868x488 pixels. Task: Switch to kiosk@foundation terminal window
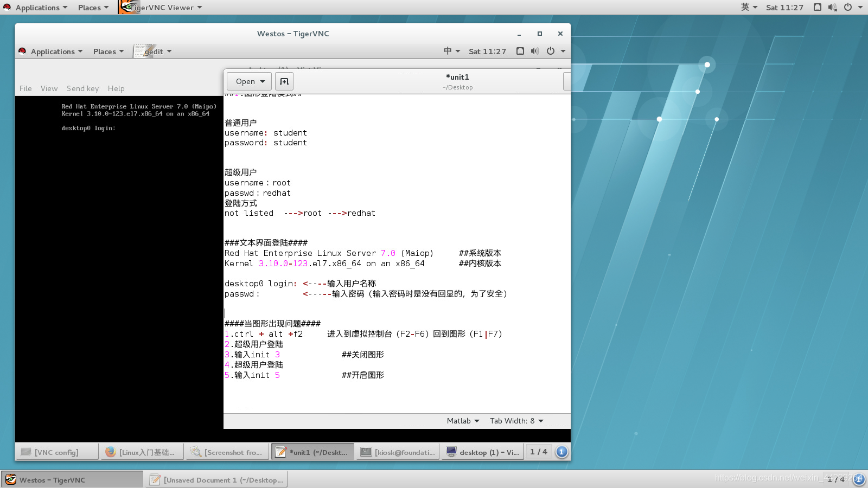coord(398,452)
